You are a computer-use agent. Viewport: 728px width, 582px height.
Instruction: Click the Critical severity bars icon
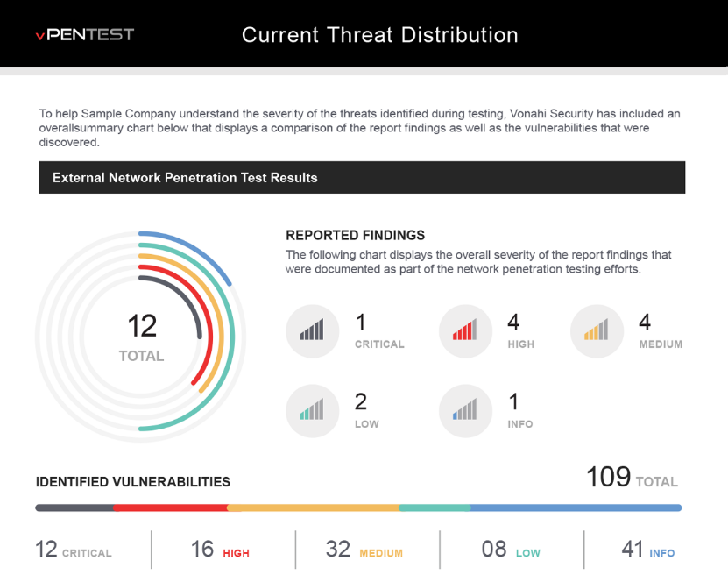coord(312,331)
